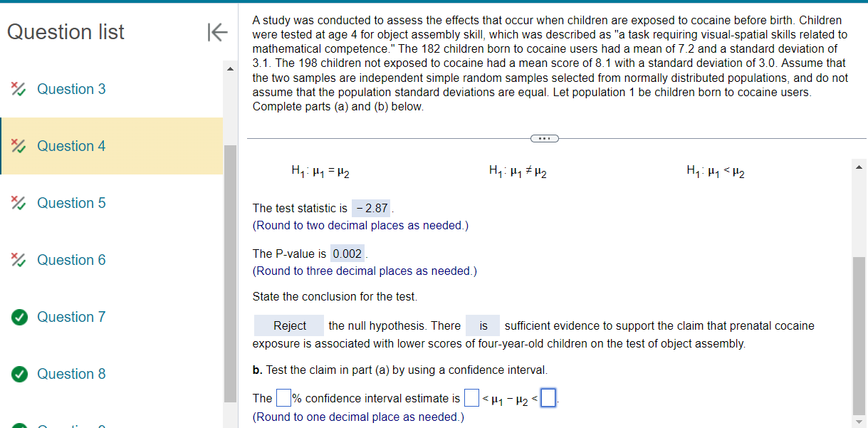Click the green checkmark icon for Question 7
Screen dimensions: 868x428
click(19, 316)
